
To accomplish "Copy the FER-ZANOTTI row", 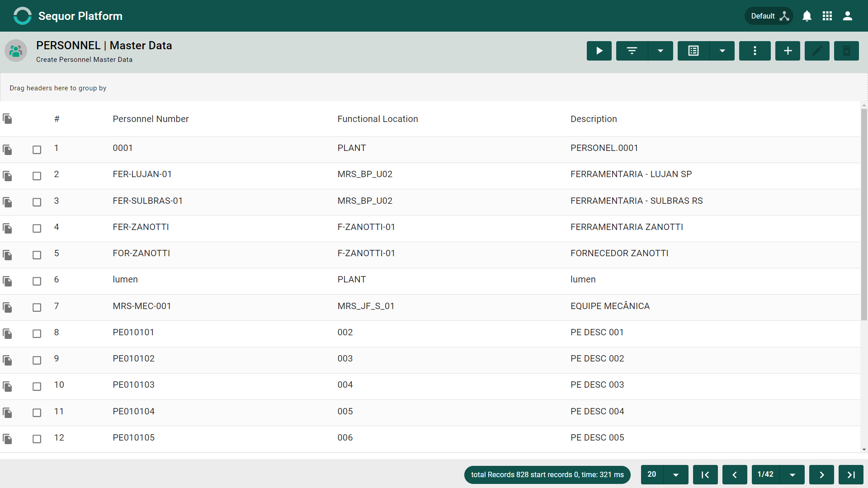I will (x=8, y=228).
